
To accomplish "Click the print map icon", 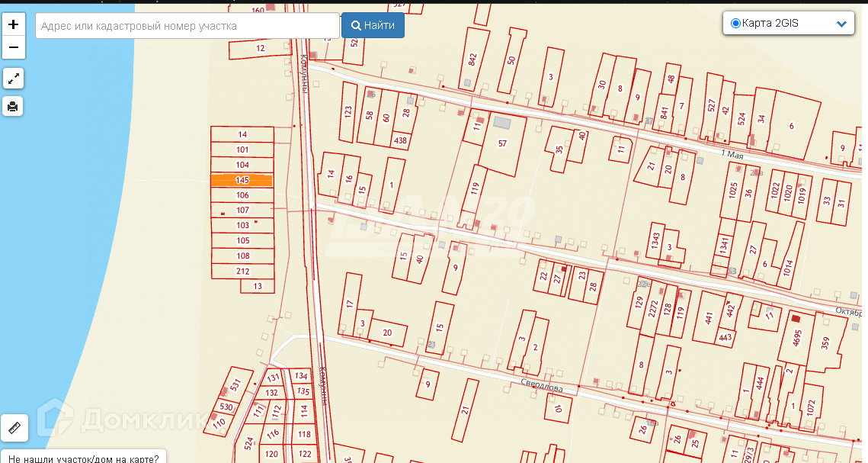I will pos(14,107).
